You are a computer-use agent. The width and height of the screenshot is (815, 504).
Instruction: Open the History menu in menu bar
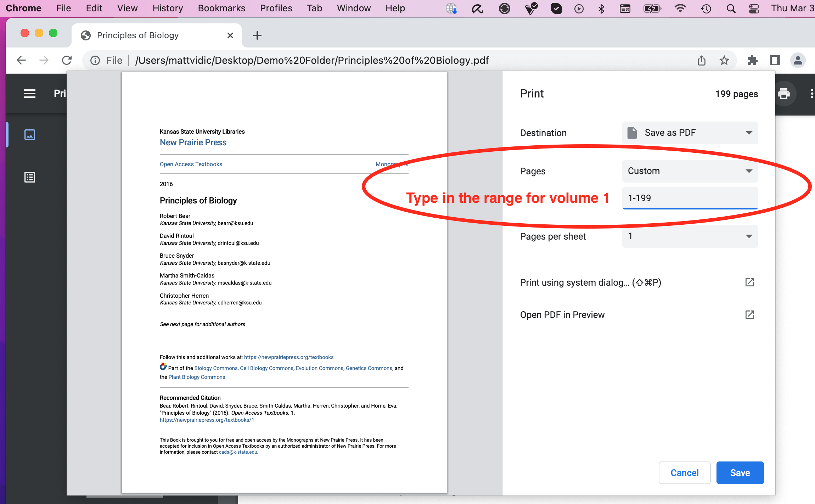point(168,8)
